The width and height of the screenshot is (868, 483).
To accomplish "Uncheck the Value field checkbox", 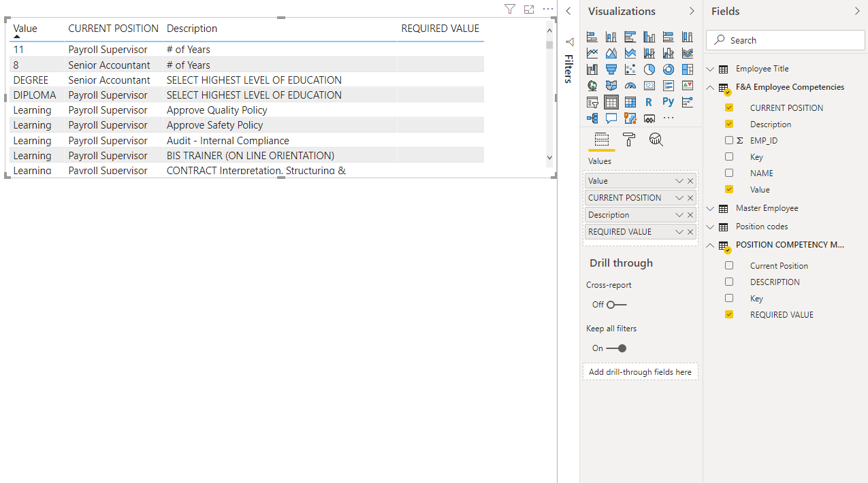I will click(x=729, y=189).
